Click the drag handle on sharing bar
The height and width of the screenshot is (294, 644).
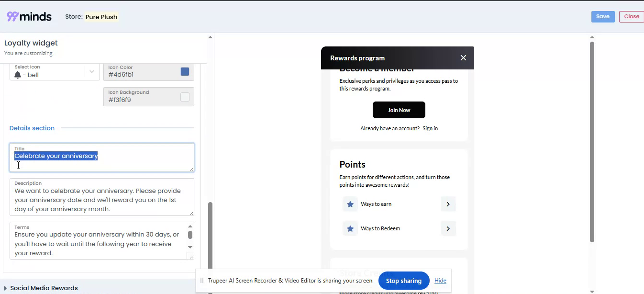(x=202, y=281)
